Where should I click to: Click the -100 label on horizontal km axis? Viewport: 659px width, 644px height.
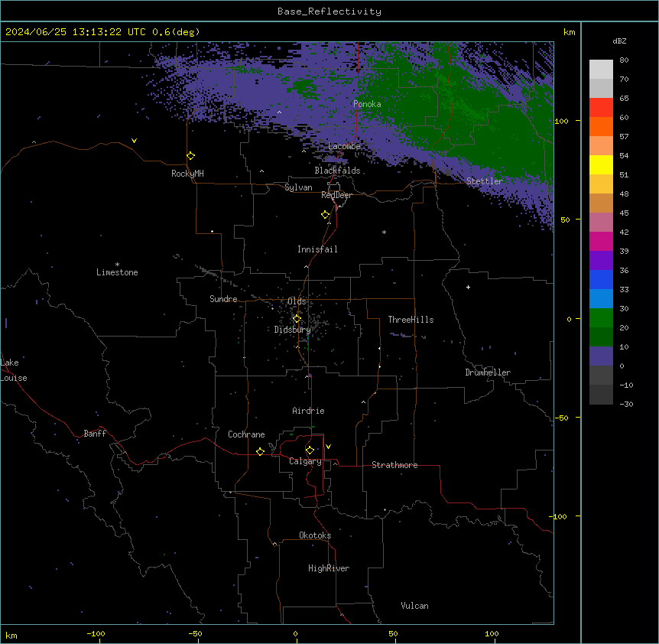[x=96, y=633]
